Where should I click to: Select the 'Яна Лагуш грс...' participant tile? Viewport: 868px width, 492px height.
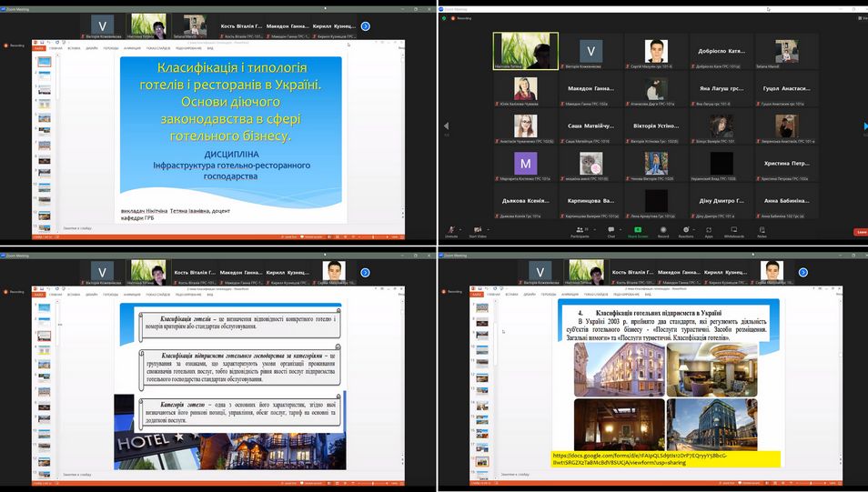pyautogui.click(x=722, y=88)
